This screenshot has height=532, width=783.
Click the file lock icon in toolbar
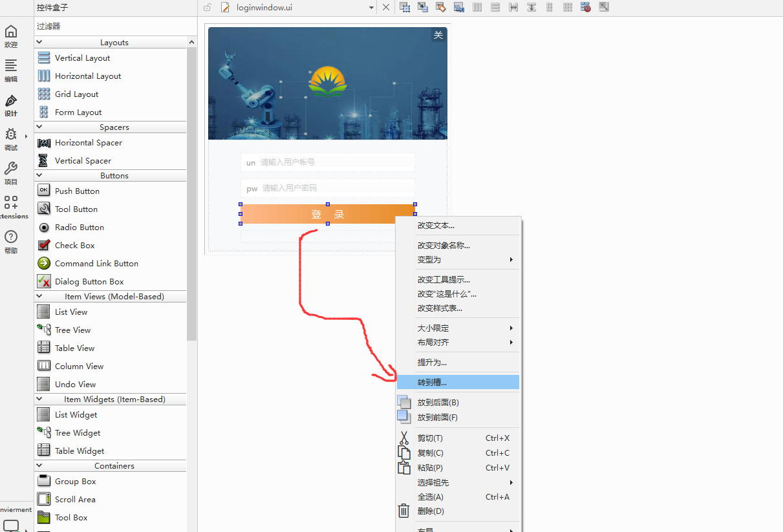coord(207,8)
